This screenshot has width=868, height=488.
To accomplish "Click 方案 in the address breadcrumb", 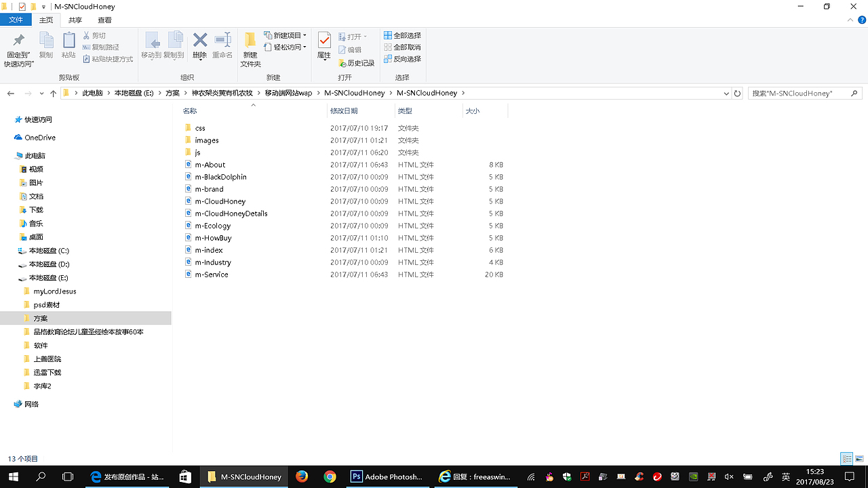I will [x=172, y=93].
